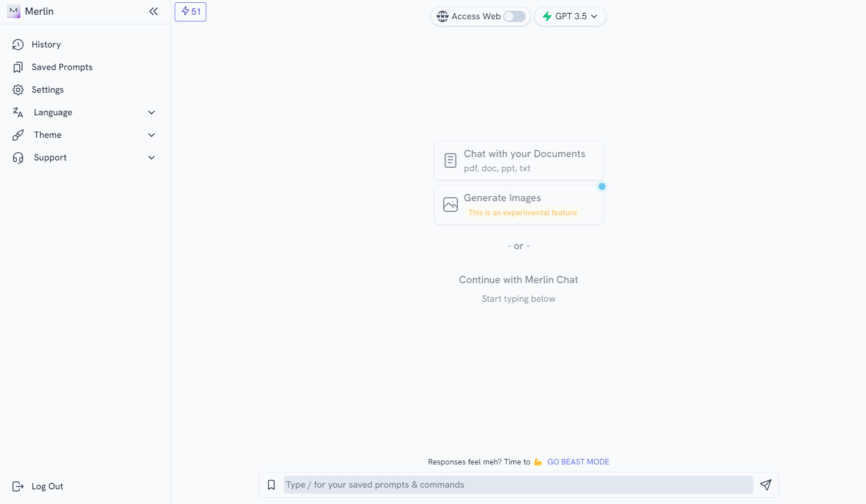The width and height of the screenshot is (866, 504).
Task: Click the Merlin logo icon
Action: point(13,11)
